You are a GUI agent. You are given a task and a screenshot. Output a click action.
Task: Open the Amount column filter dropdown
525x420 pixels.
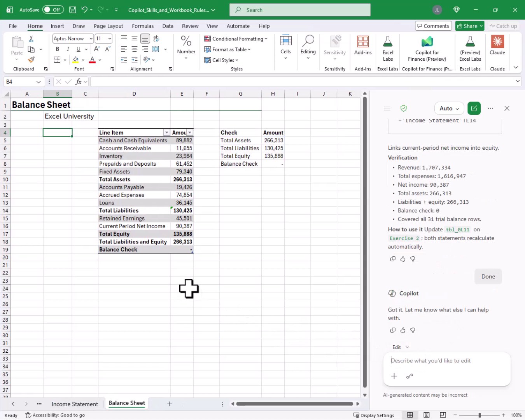pyautogui.click(x=190, y=133)
